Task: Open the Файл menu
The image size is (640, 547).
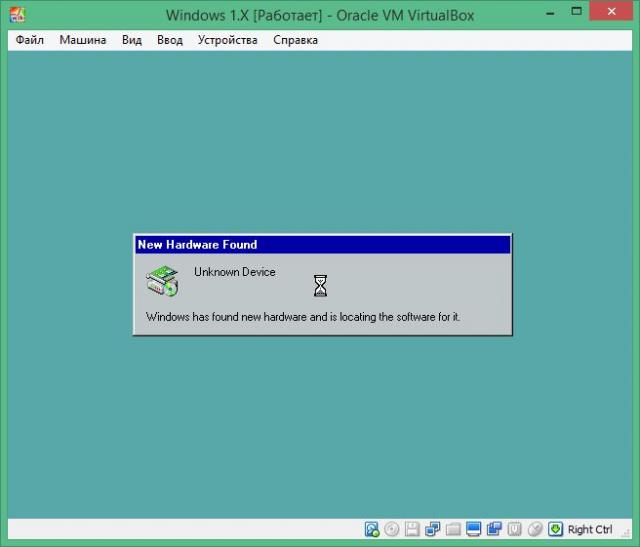Action: [29, 40]
